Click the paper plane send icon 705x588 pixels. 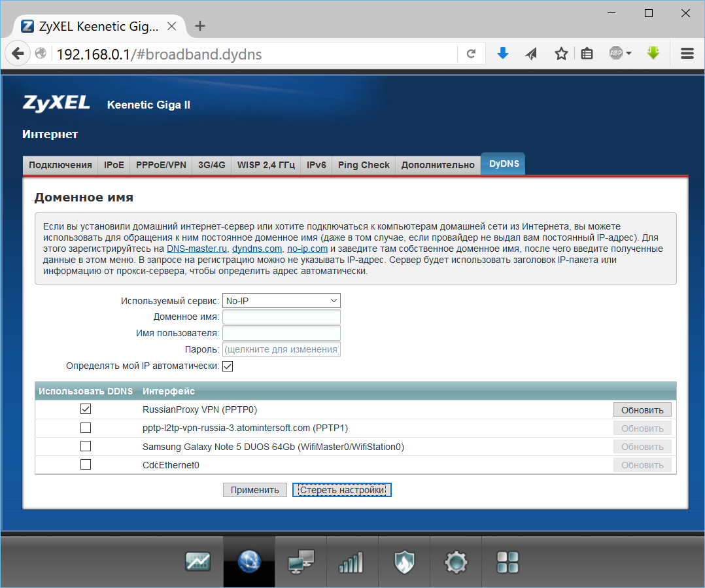(x=531, y=54)
